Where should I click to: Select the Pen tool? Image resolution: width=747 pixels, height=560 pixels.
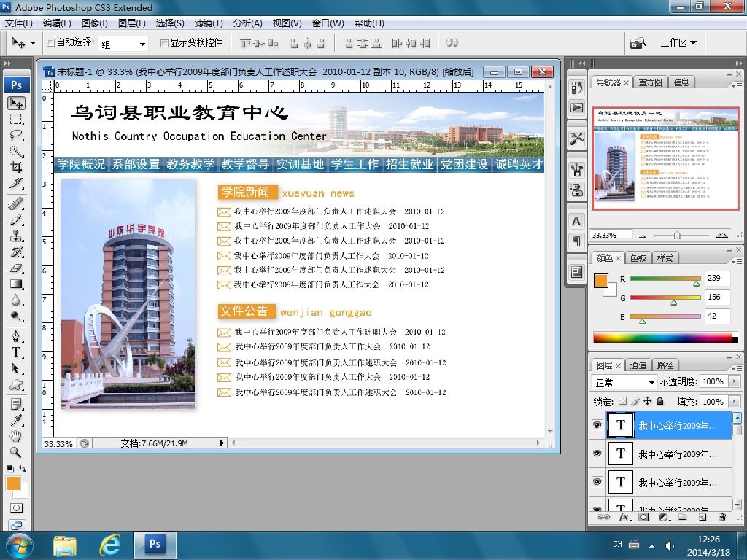(x=16, y=337)
